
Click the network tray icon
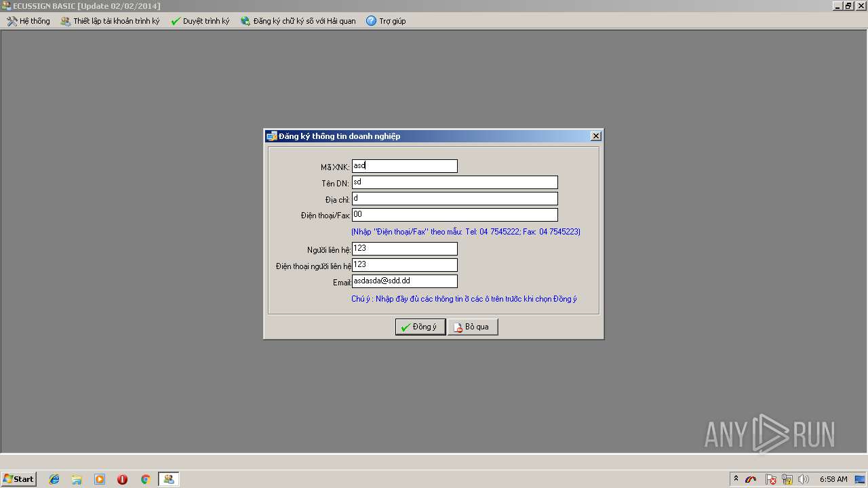pos(787,479)
